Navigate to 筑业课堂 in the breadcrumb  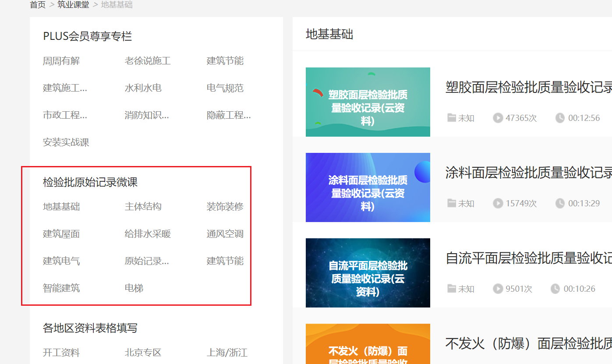[x=73, y=5]
